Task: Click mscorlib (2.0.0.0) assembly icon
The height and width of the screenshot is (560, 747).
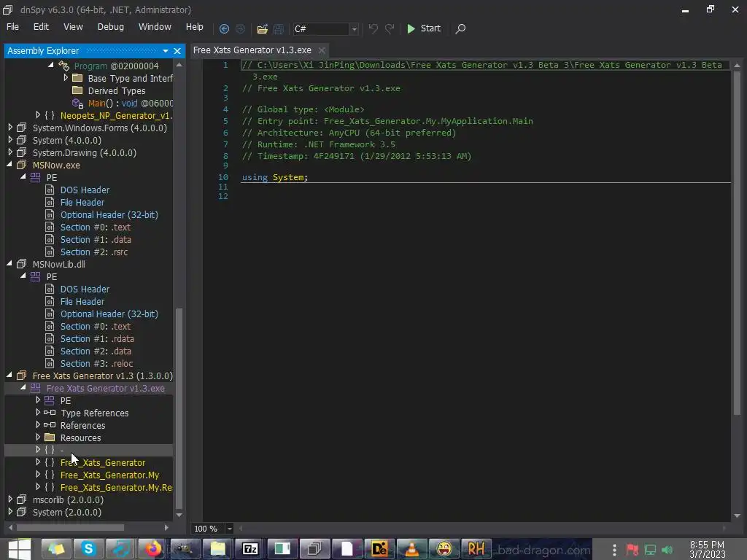Action: click(21, 499)
